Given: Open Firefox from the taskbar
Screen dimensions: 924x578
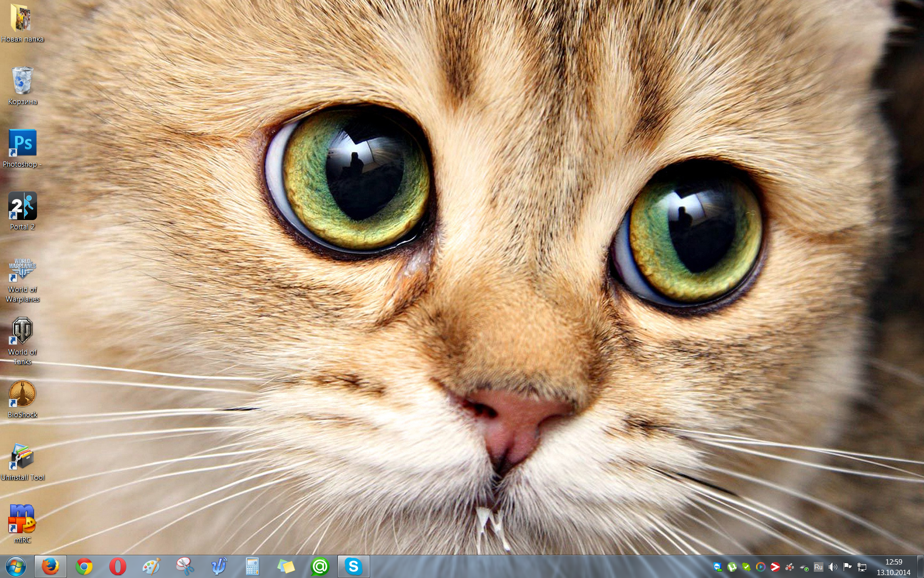Looking at the screenshot, I should pos(50,566).
